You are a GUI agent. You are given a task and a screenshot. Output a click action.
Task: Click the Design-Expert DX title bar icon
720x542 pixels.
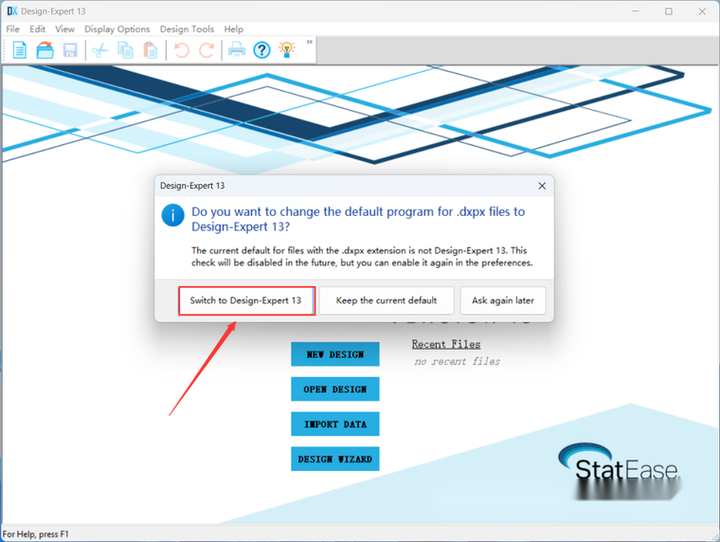coord(12,11)
